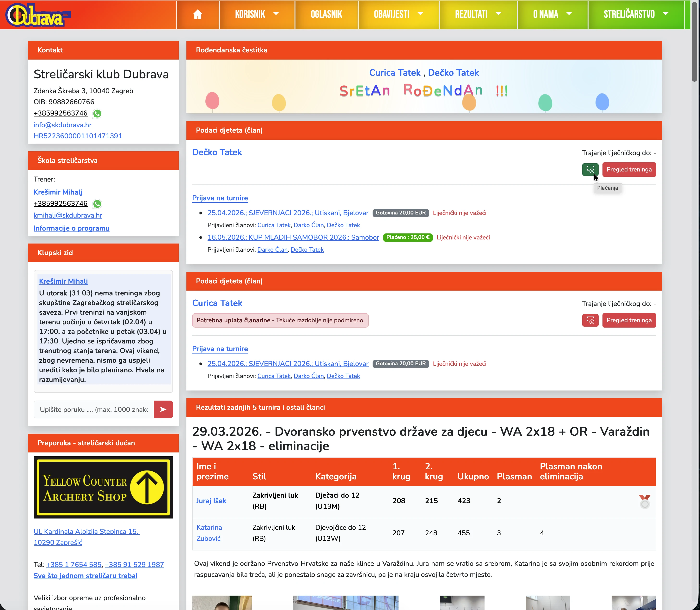
Task: Click the silver medal icon for Juraj Išek
Action: coord(644,501)
